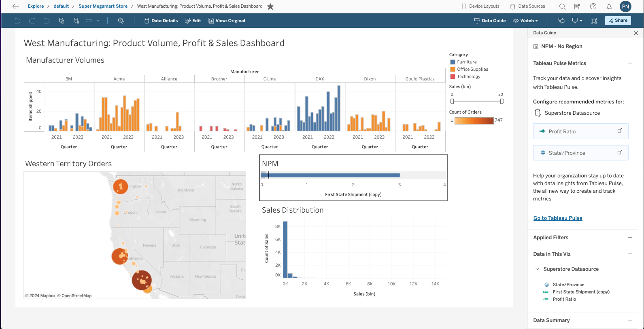Close the Data Guide panel

pyautogui.click(x=635, y=33)
